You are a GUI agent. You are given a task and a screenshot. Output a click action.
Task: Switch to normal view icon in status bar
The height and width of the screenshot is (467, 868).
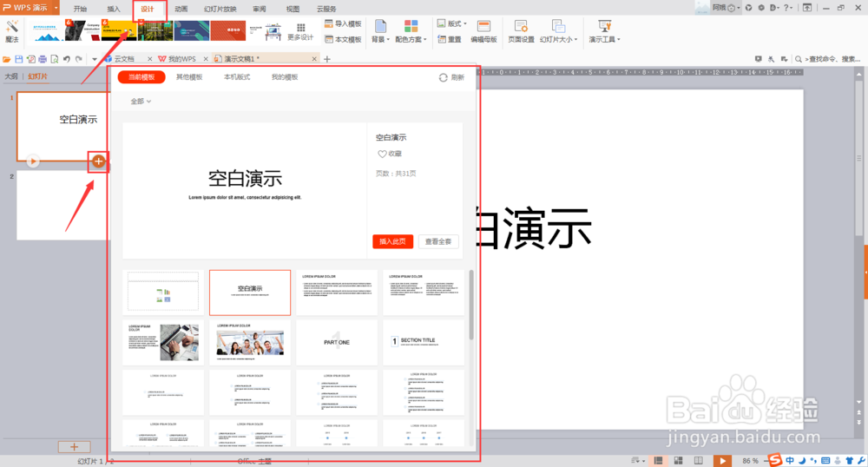[x=658, y=460]
